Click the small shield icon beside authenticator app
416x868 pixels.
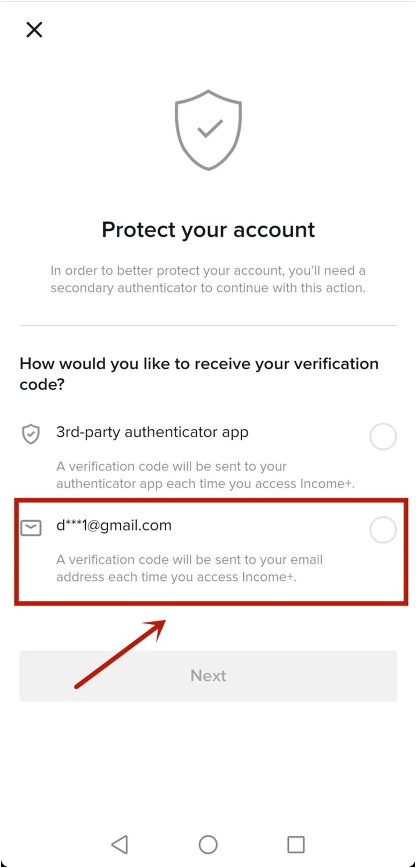31,434
